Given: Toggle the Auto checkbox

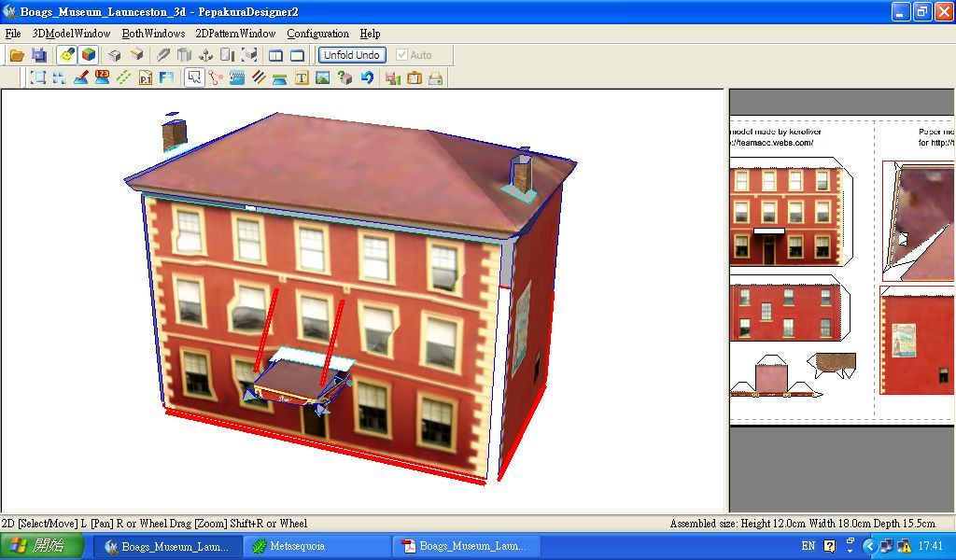Looking at the screenshot, I should pos(401,55).
